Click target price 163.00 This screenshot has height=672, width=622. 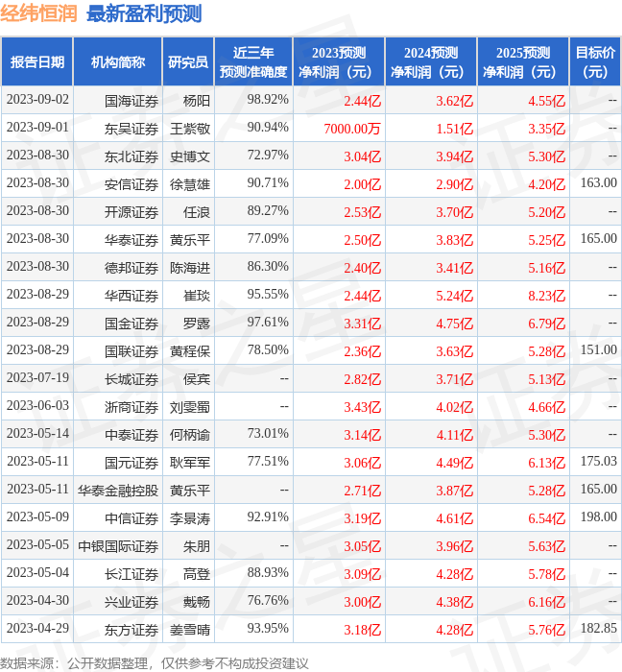(598, 183)
